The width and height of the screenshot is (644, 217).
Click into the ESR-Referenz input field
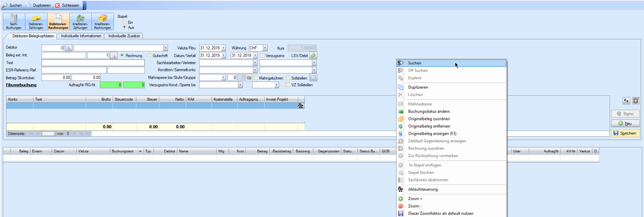pyautogui.click(x=73, y=70)
